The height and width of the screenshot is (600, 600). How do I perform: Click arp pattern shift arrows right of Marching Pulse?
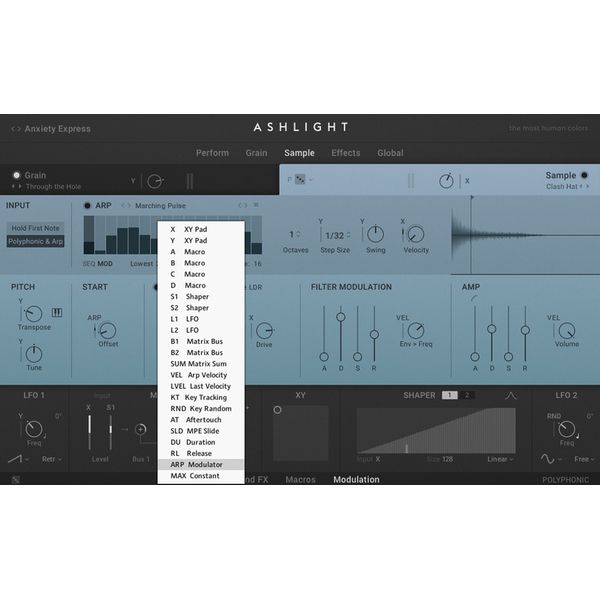click(243, 205)
